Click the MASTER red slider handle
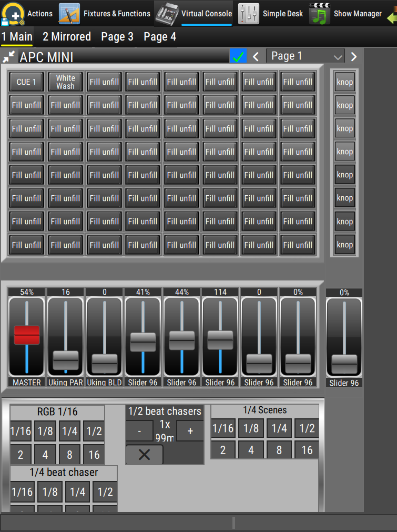This screenshot has width=397, height=532. [x=27, y=335]
